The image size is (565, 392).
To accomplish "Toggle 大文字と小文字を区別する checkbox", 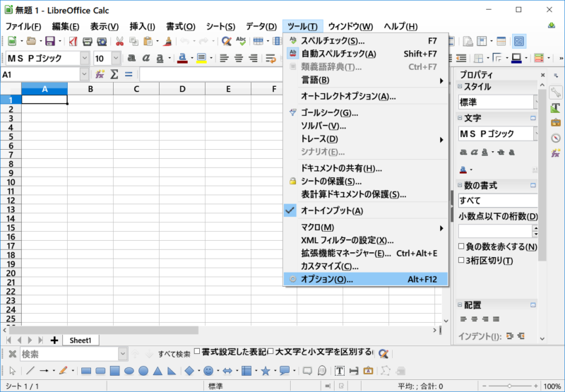I will (x=270, y=352).
